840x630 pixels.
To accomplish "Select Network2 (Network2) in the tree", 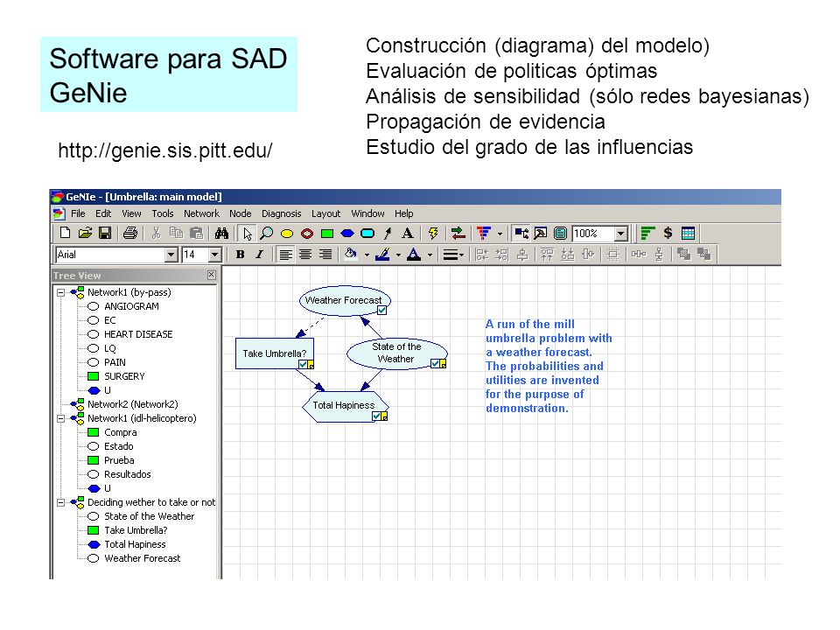I will [133, 404].
